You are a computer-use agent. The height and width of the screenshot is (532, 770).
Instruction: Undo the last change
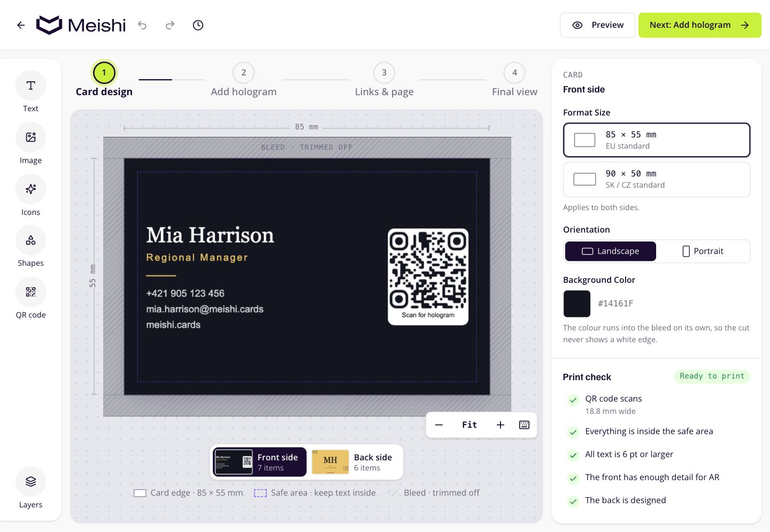[x=142, y=25]
